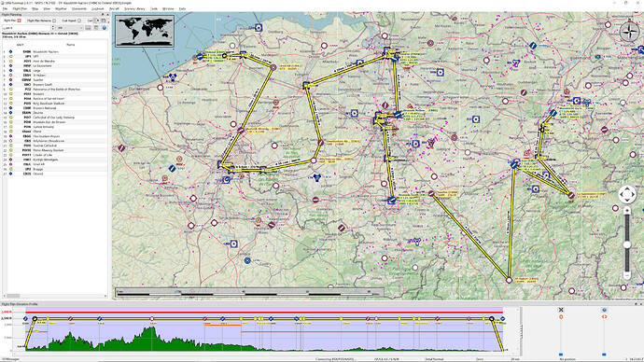The height and width of the screenshot is (362, 644).
Task: Float the Elevation Profile dock window
Action: (636, 304)
